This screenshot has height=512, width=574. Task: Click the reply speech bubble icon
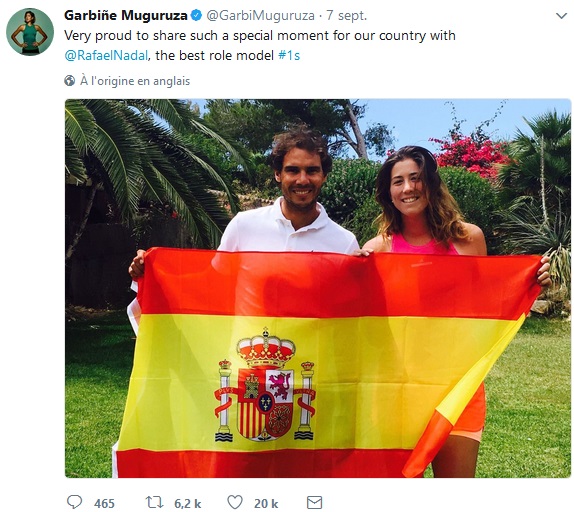[x=74, y=502]
